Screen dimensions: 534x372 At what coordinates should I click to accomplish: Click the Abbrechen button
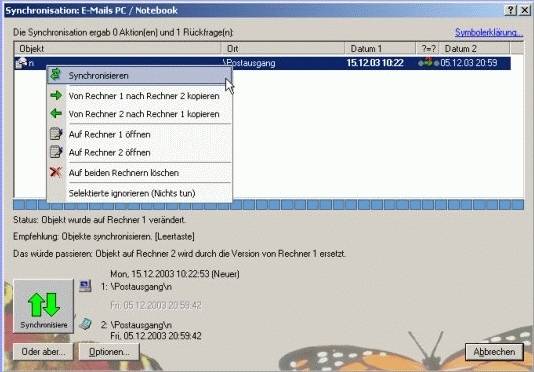(x=494, y=352)
